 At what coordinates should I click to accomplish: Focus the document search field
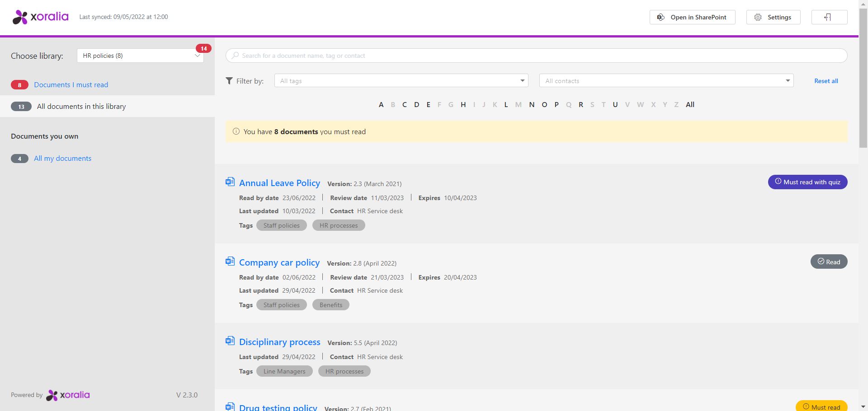(536, 56)
